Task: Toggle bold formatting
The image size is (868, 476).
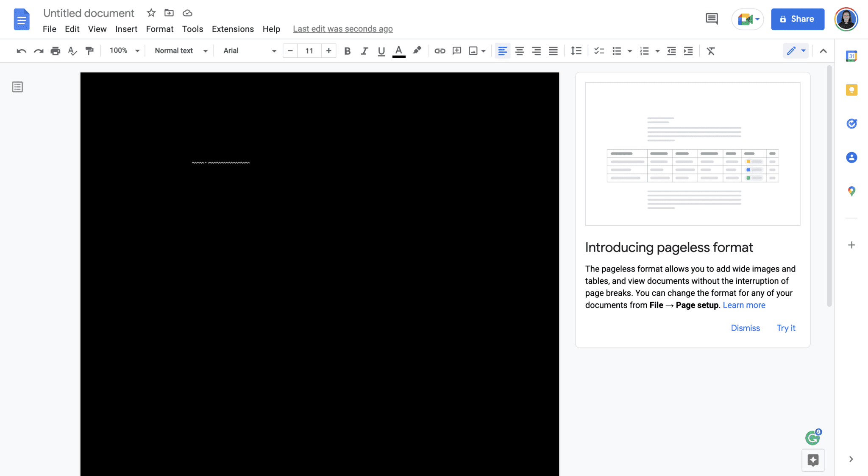Action: (x=347, y=51)
